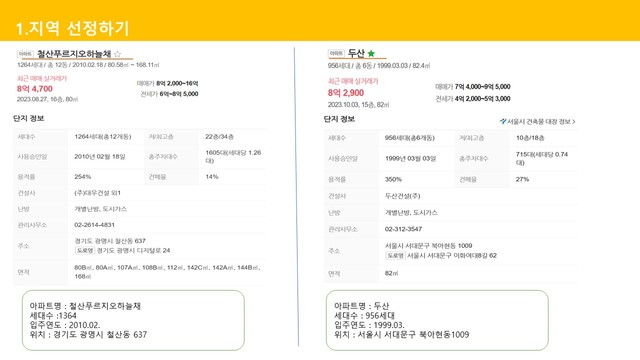Select the address 경기도 광명시 철산동 637 in the table

(110, 241)
